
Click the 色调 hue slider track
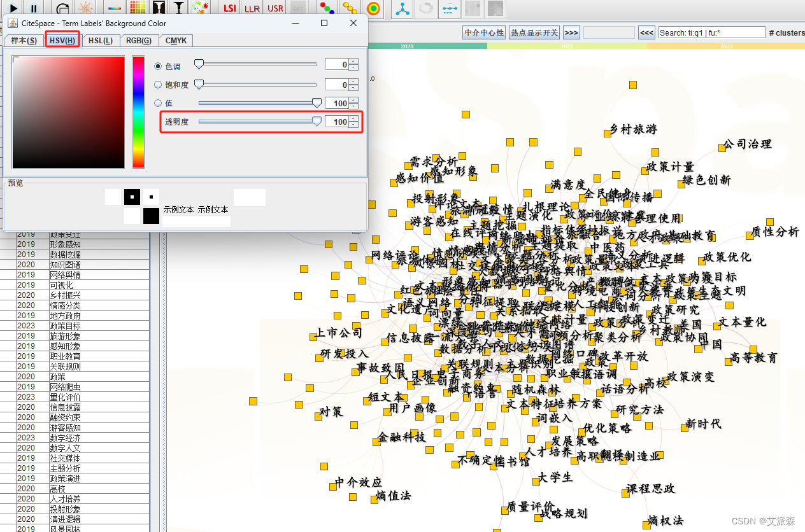click(257, 64)
